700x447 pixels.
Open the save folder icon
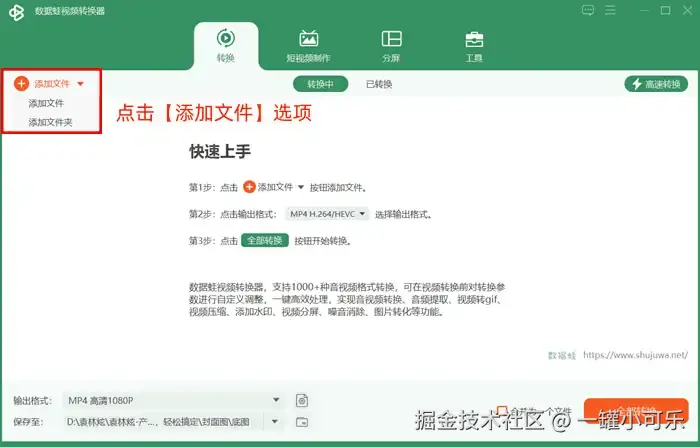pos(302,422)
